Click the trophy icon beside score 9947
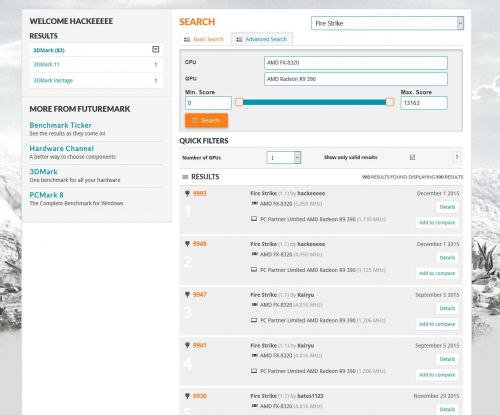The image size is (500, 415). (187, 295)
